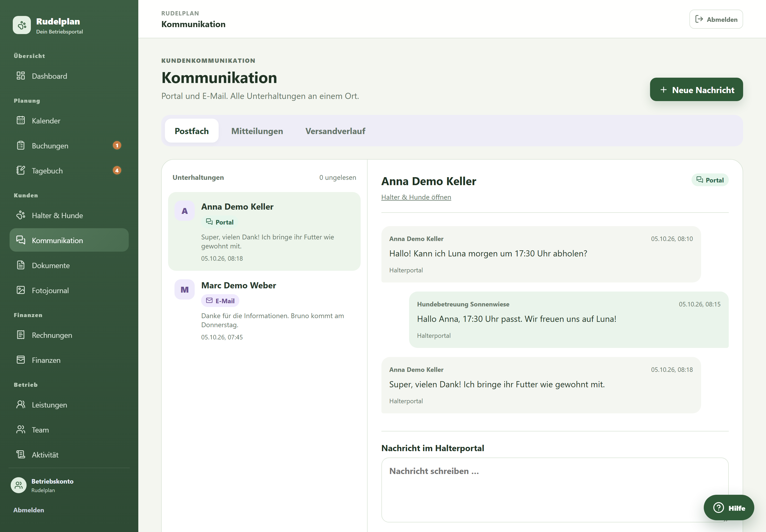The image size is (766, 532).
Task: Click the Neue Nachricht button
Action: point(696,90)
